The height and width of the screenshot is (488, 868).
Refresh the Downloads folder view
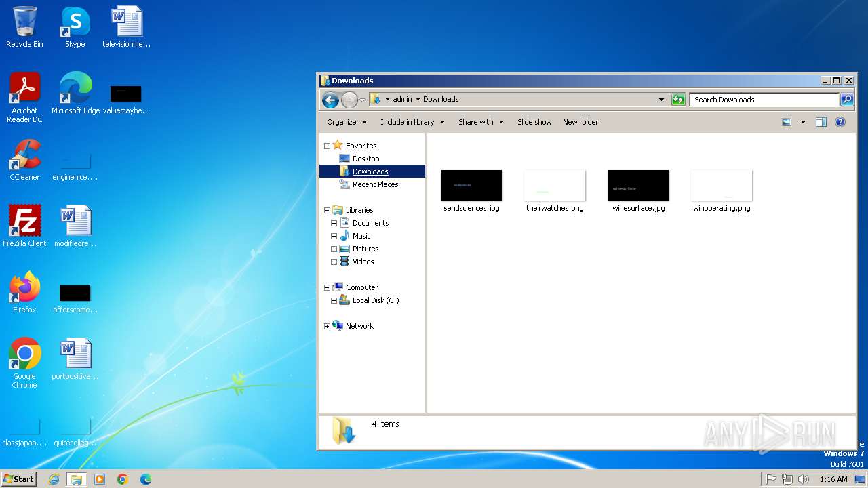tap(678, 100)
